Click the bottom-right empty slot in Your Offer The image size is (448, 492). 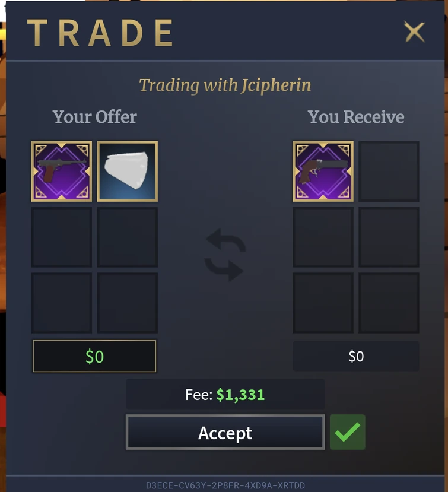coord(128,303)
